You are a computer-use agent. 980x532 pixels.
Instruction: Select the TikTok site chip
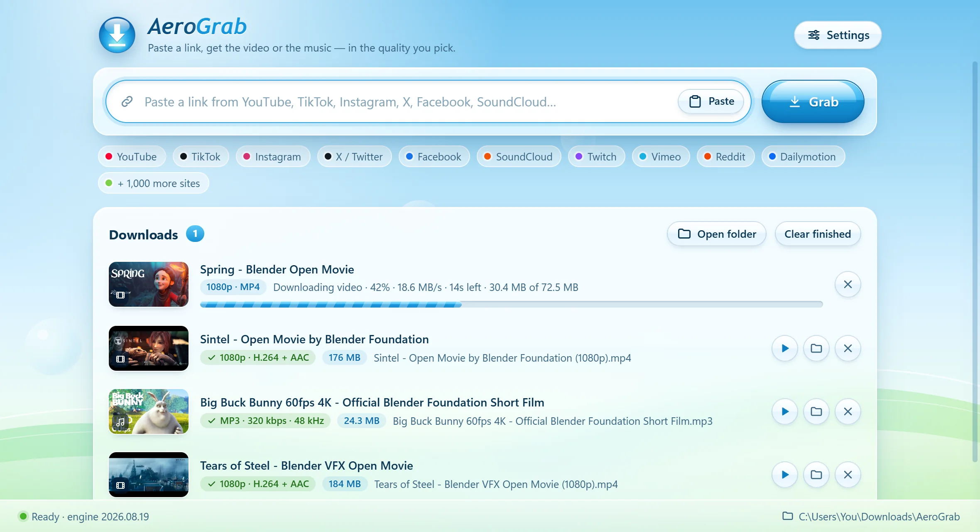[x=201, y=156]
